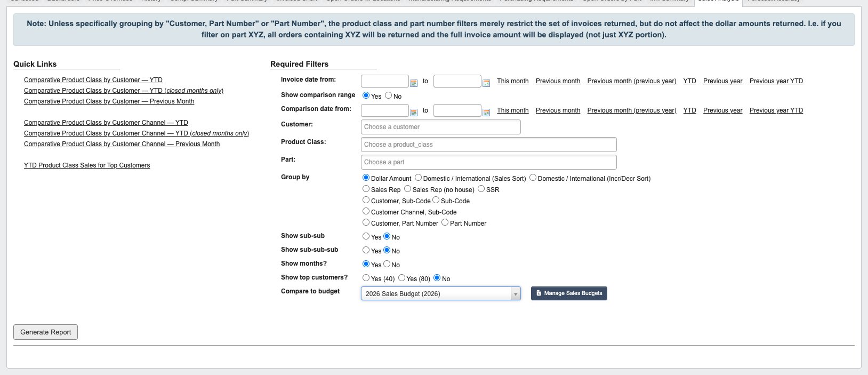Viewport: 868px width, 375px height.
Task: Set Invoice date to This month
Action: point(513,81)
